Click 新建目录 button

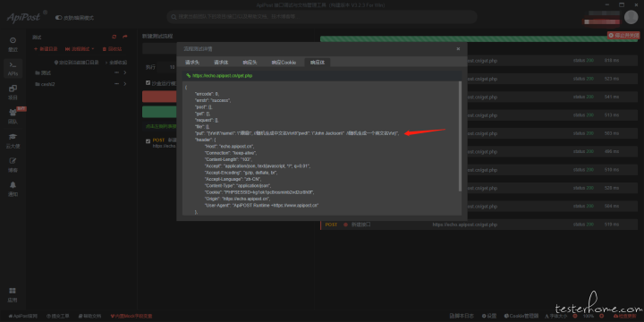click(46, 49)
